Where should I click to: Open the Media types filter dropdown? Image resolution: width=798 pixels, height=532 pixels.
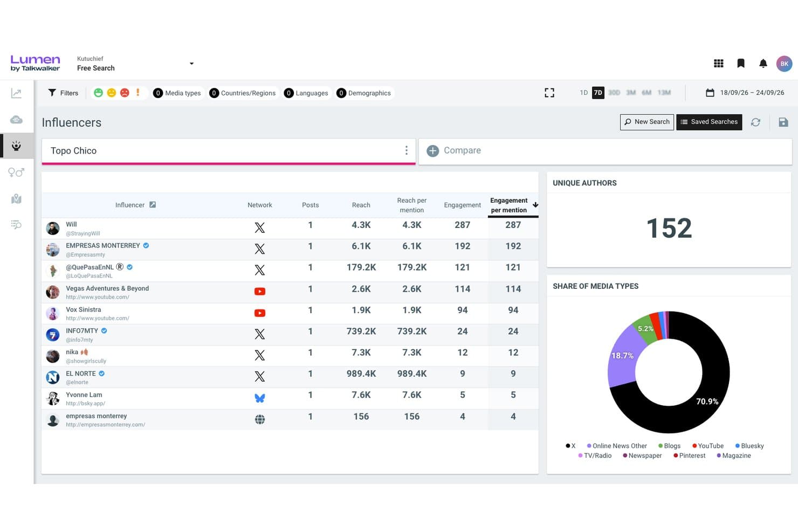(x=177, y=93)
